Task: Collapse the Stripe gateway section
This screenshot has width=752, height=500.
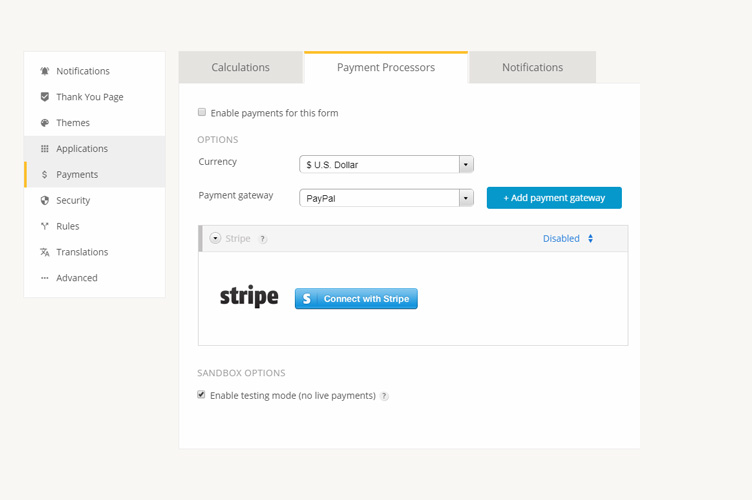Action: coord(215,238)
